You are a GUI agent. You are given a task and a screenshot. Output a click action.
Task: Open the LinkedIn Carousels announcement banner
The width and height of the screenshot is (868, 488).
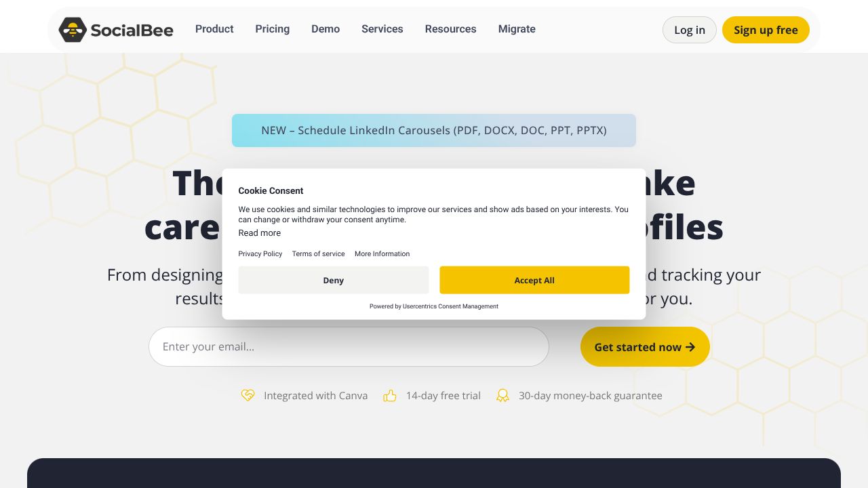434,130
